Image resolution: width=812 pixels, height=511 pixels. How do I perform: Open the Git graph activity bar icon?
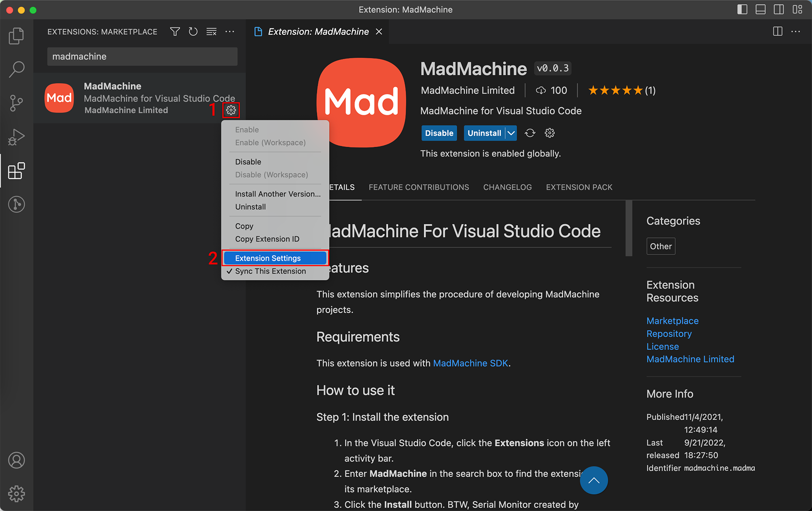[16, 204]
